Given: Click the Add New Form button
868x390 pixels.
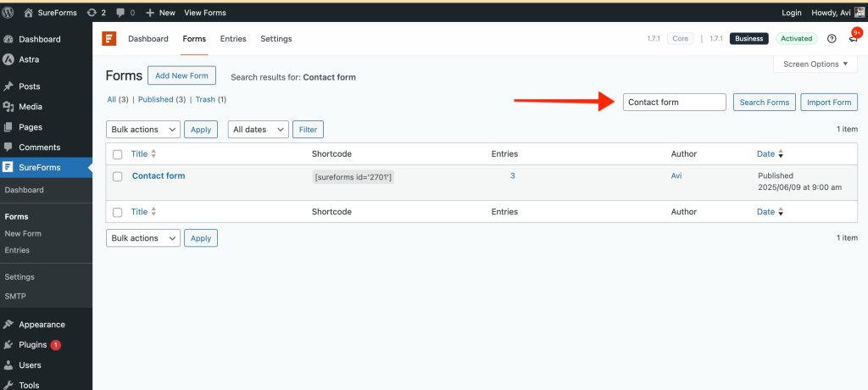Looking at the screenshot, I should 181,75.
